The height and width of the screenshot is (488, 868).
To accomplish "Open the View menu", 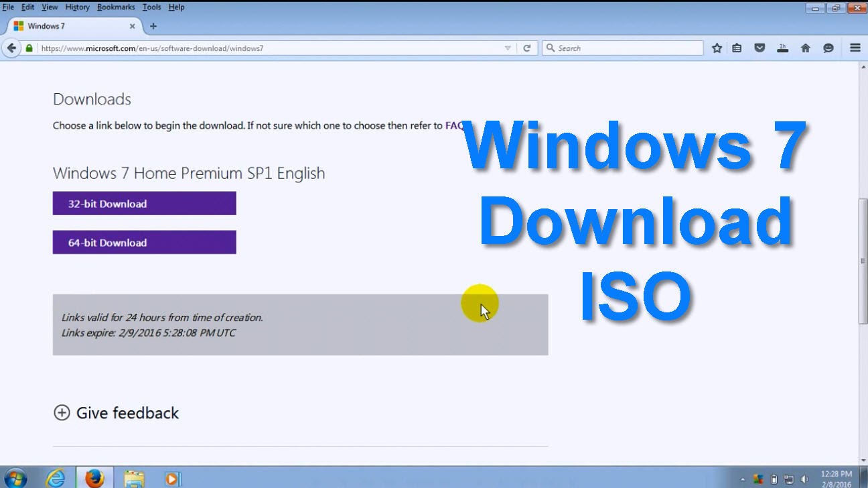I will coord(50,7).
